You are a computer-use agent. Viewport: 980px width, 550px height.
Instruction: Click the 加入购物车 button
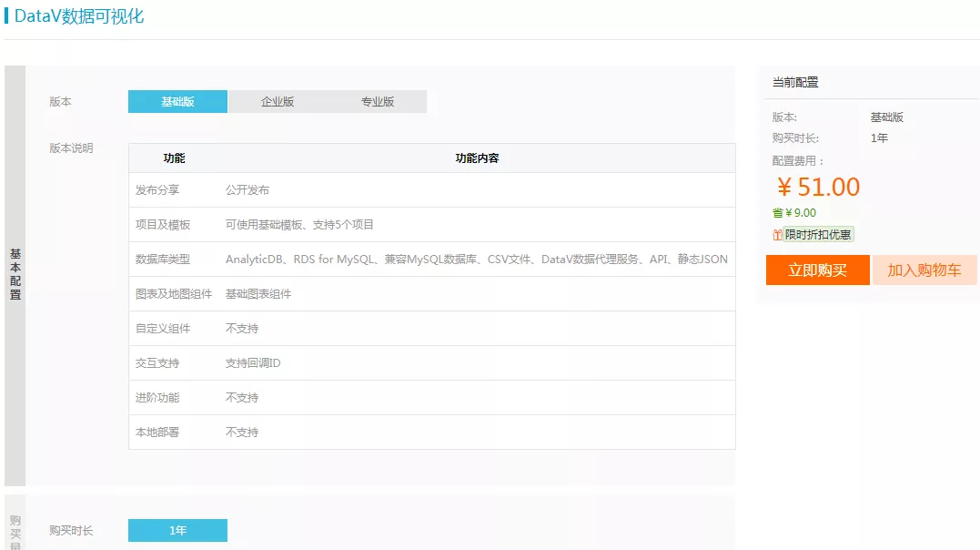pos(924,270)
